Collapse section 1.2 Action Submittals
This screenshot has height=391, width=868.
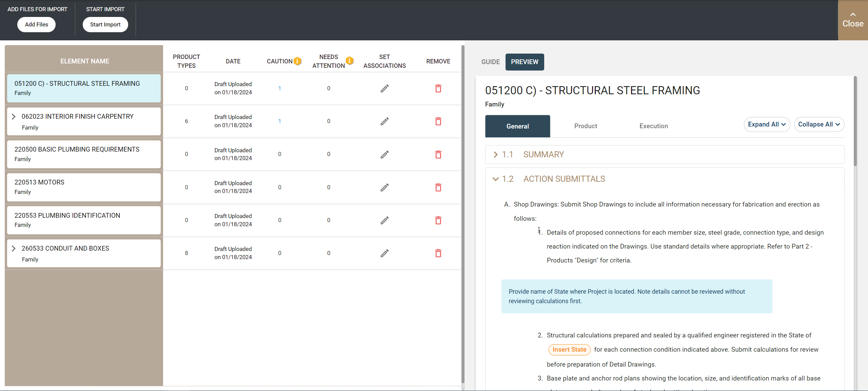click(x=495, y=179)
